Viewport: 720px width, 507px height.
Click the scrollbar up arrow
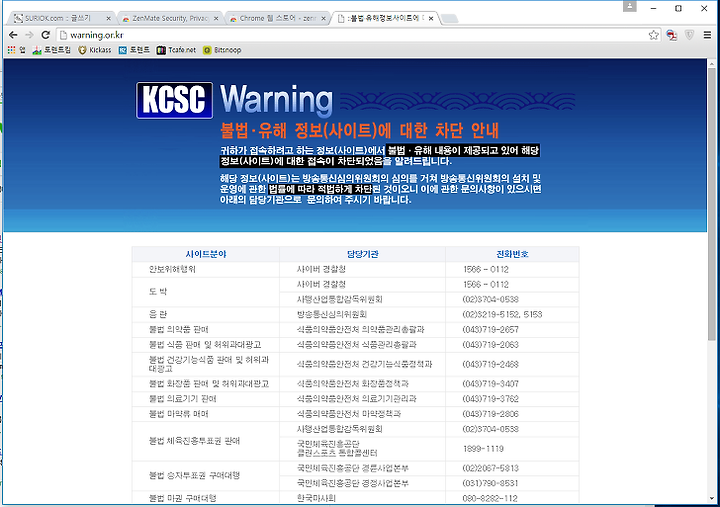pyautogui.click(x=712, y=63)
